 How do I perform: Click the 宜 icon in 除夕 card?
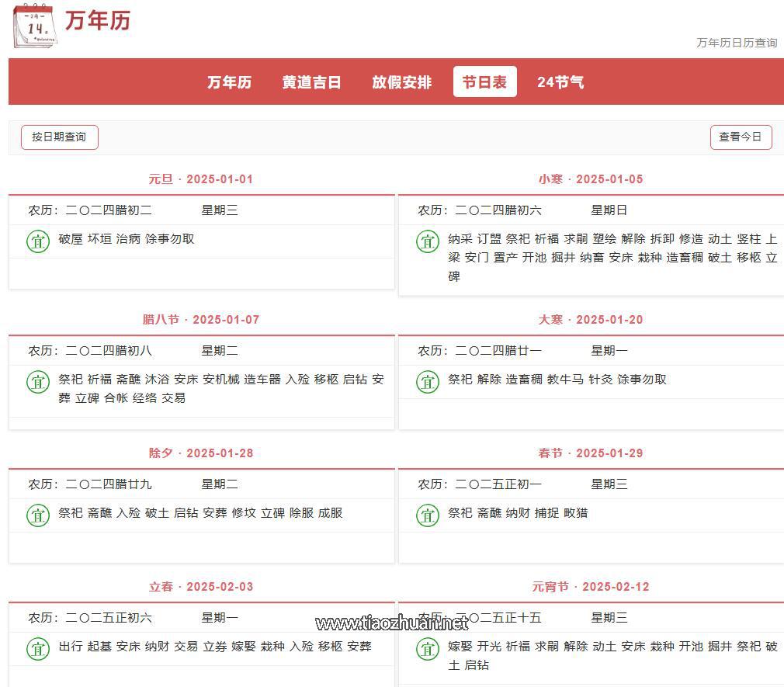coord(38,515)
